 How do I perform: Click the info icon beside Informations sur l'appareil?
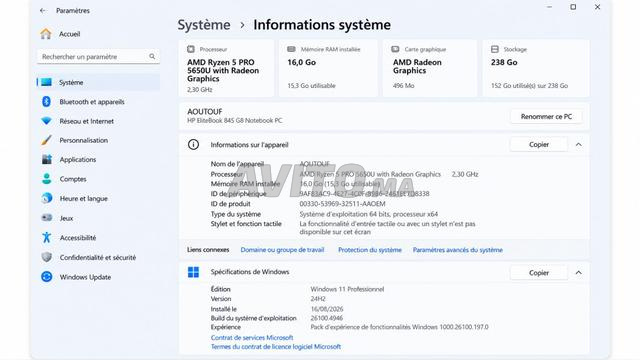tap(193, 144)
